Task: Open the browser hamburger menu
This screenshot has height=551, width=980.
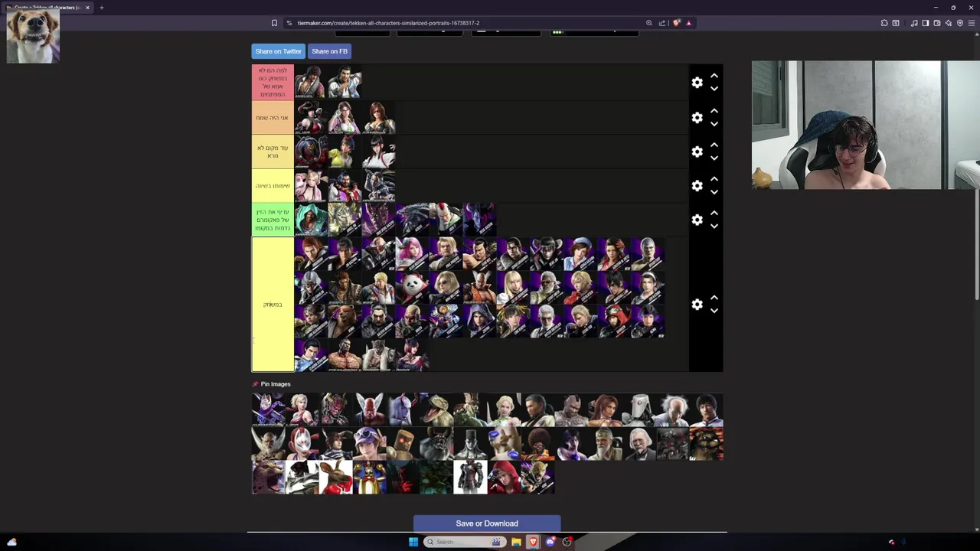Action: coord(972,23)
